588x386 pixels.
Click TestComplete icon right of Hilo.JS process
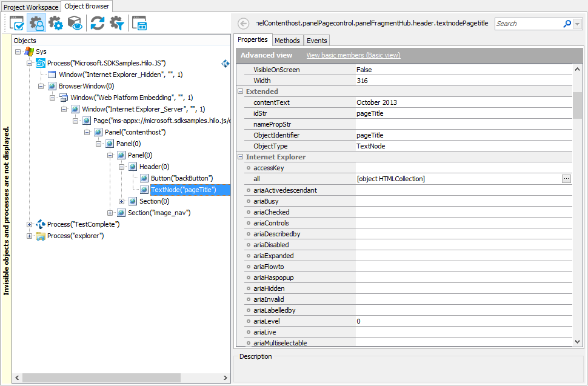point(226,63)
